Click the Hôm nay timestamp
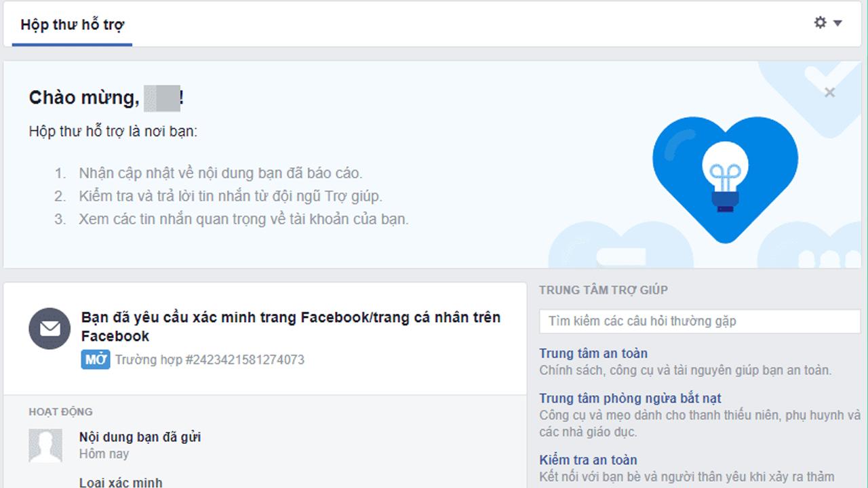 coord(104,454)
